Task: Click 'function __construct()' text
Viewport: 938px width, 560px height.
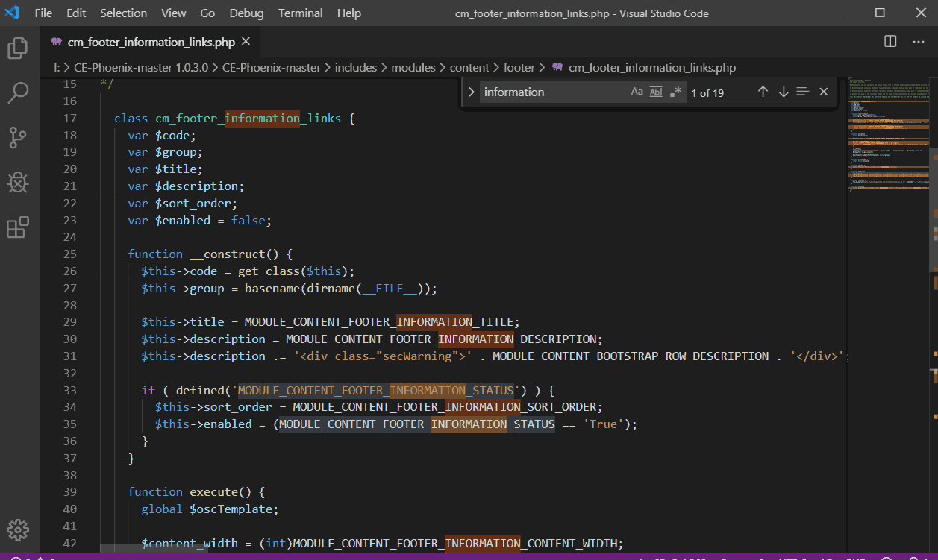Action: click(202, 254)
